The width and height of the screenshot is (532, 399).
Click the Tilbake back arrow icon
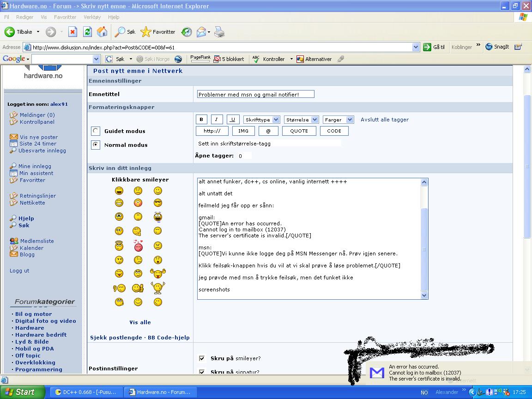[10, 32]
